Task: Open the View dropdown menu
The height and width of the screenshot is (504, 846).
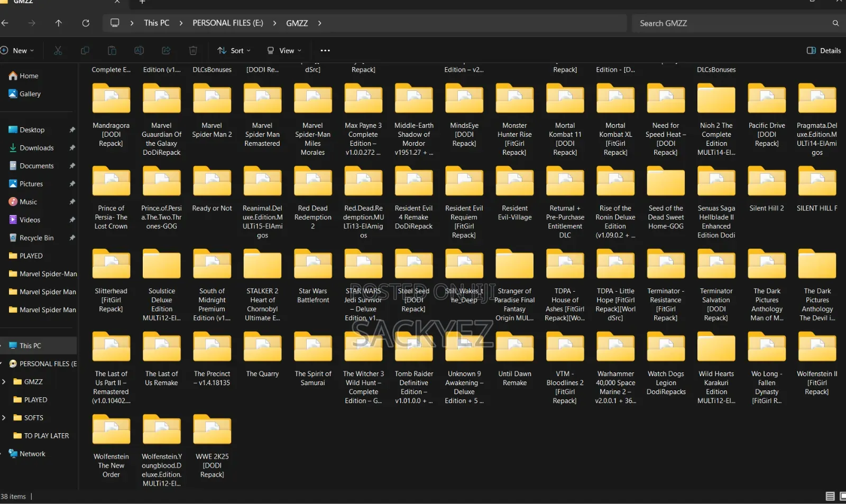Action: click(x=284, y=51)
